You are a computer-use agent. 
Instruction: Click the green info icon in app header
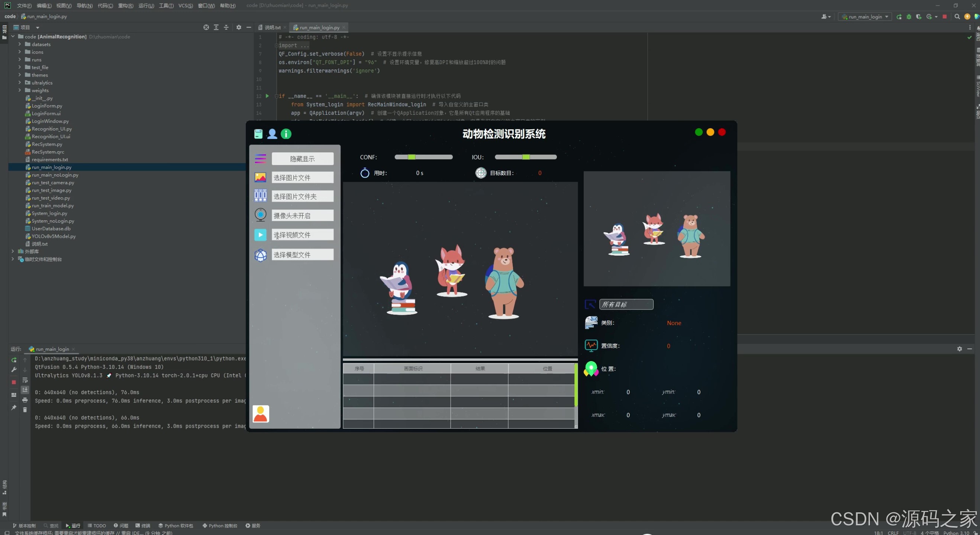click(286, 134)
